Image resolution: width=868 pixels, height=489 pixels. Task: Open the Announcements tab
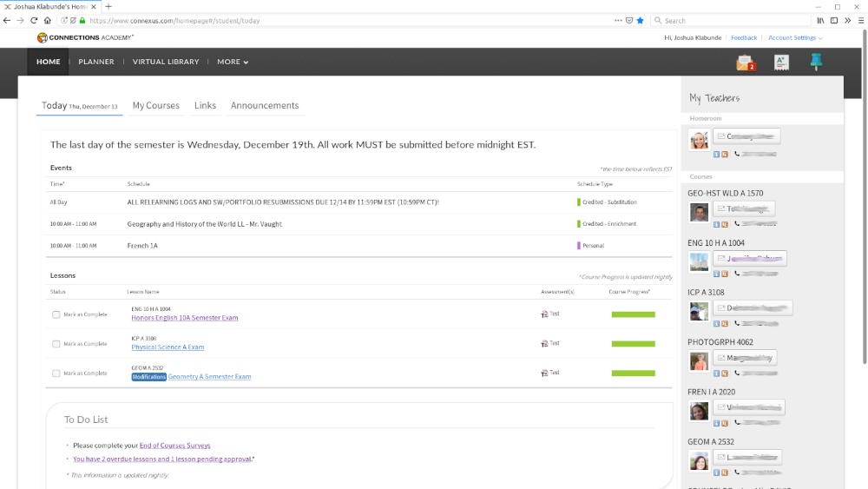pos(265,106)
